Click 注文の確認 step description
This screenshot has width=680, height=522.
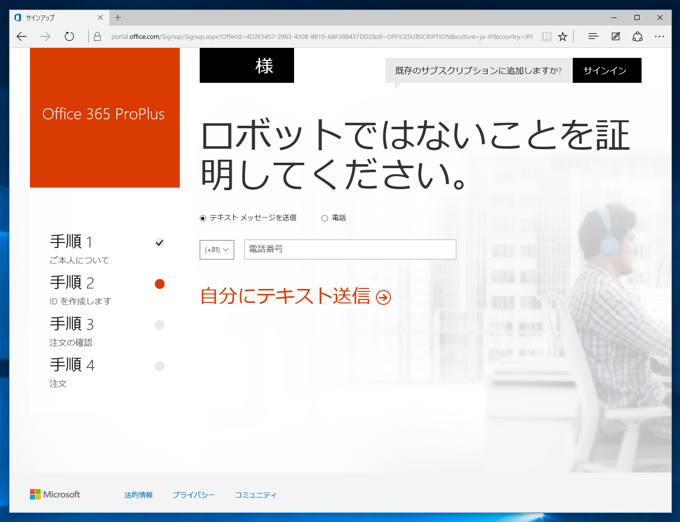(71, 343)
